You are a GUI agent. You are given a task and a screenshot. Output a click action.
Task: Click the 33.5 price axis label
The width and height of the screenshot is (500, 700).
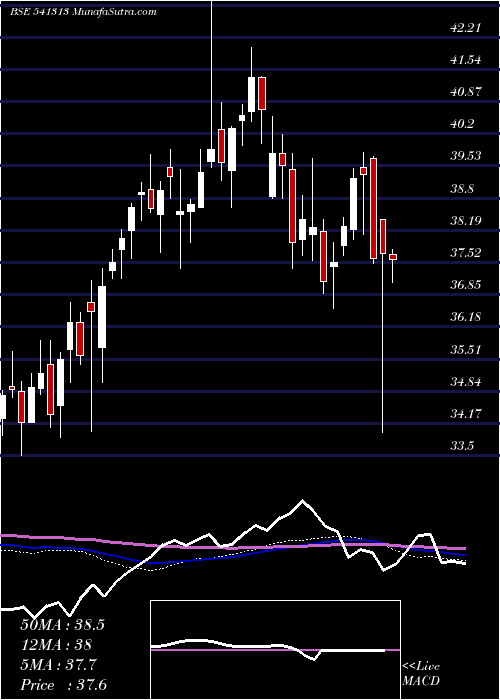[462, 446]
